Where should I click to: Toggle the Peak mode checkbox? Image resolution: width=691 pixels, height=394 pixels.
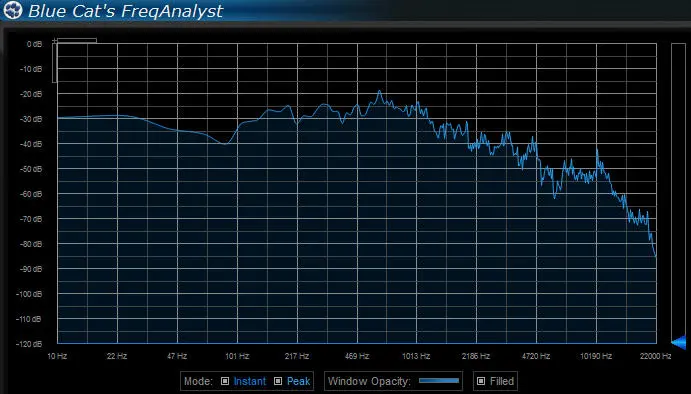click(x=278, y=381)
